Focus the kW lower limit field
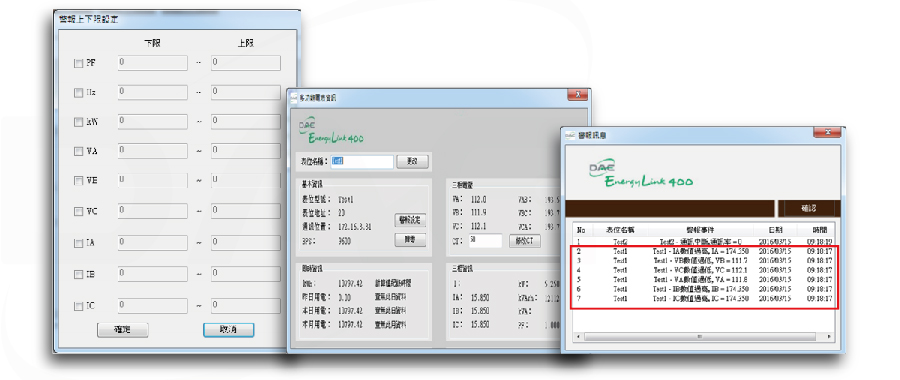900x380 pixels. tap(153, 122)
